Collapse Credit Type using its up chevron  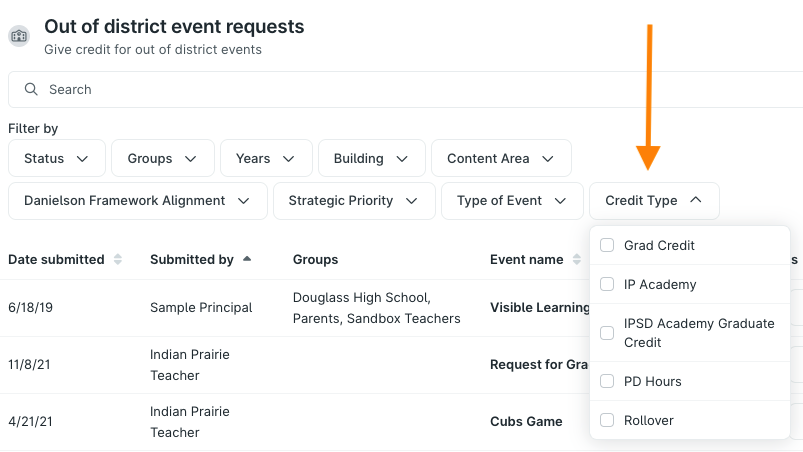695,200
